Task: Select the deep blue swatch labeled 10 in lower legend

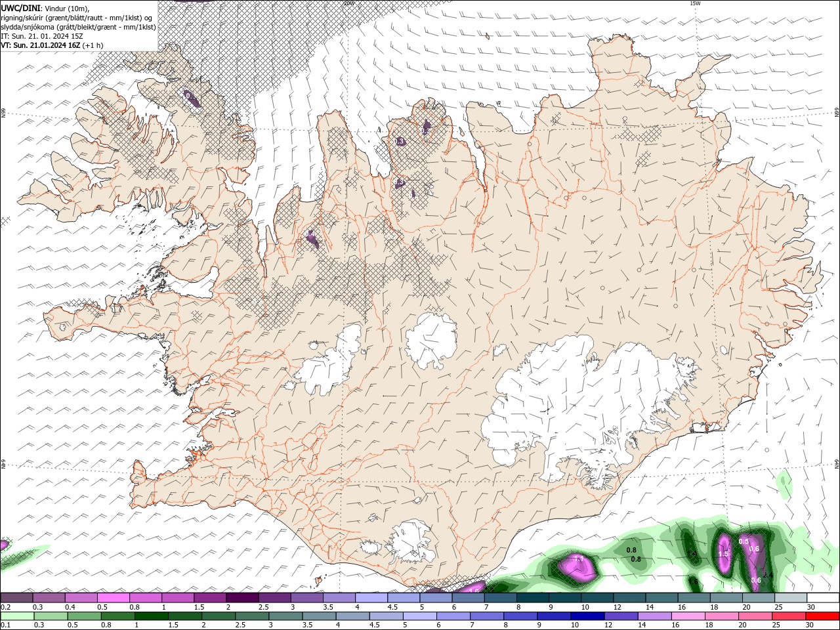Action: point(587,616)
